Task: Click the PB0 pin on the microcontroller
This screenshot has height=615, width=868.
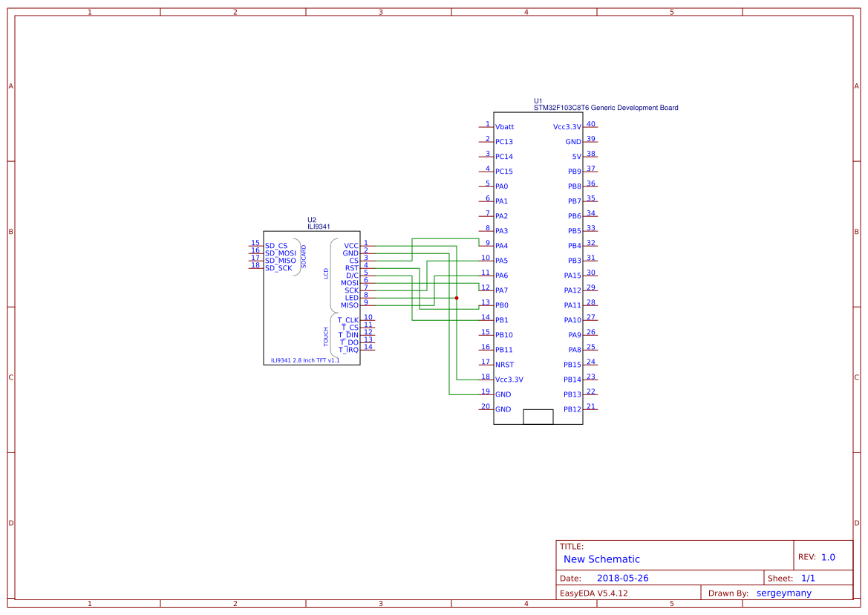Action: coord(503,305)
